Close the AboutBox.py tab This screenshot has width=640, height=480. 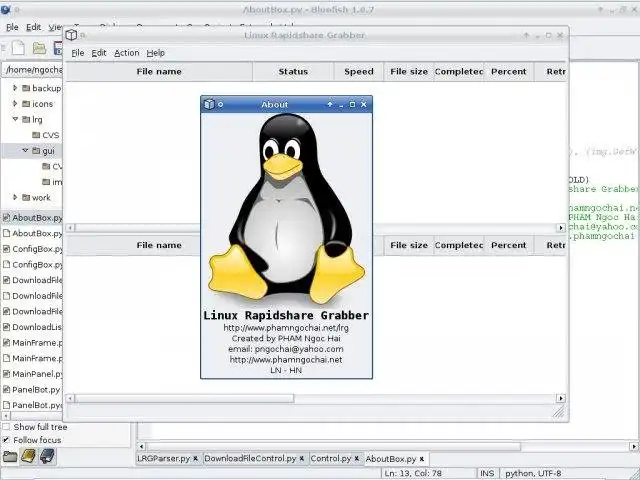pos(422,459)
